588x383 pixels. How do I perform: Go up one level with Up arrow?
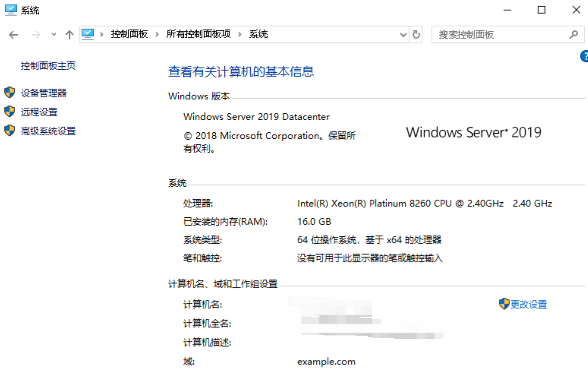[69, 35]
